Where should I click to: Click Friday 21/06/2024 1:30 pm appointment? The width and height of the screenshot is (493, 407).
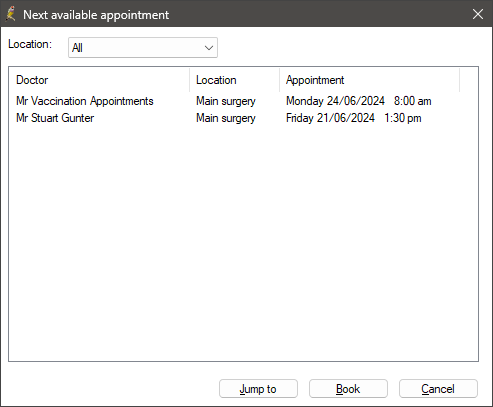click(354, 118)
